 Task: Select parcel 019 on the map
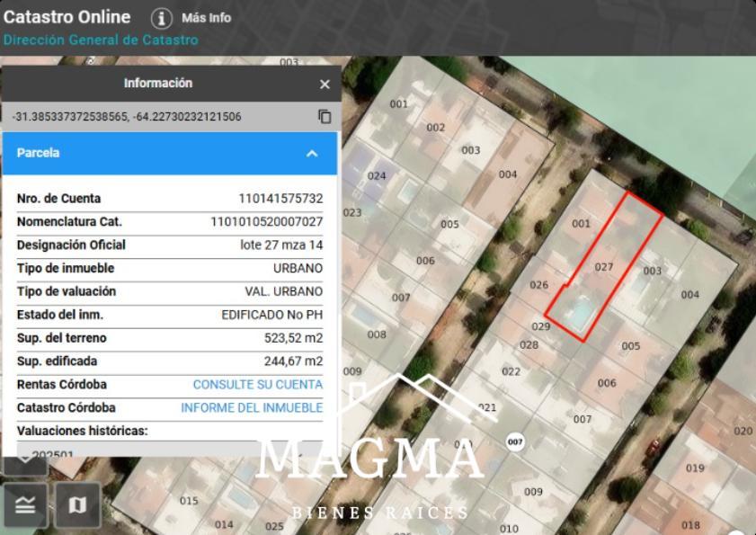pos(695,468)
